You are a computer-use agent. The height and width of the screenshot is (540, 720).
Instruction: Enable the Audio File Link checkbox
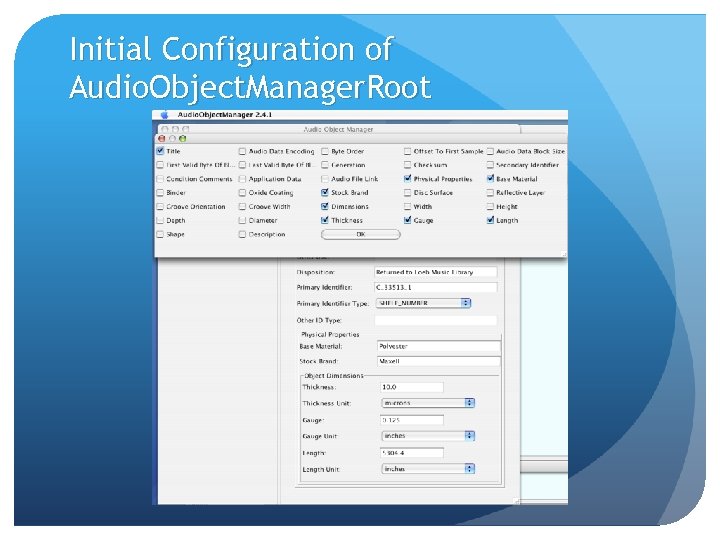(x=325, y=179)
